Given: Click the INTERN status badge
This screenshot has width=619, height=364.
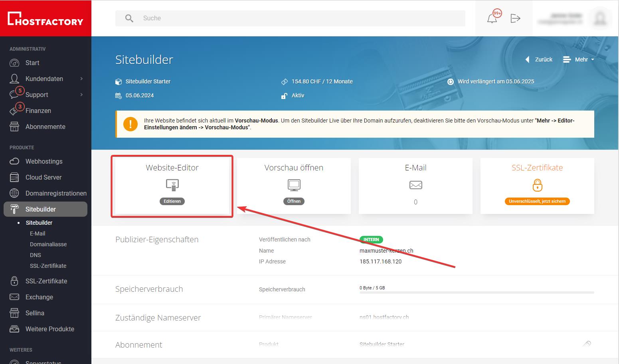Looking at the screenshot, I should tap(371, 239).
